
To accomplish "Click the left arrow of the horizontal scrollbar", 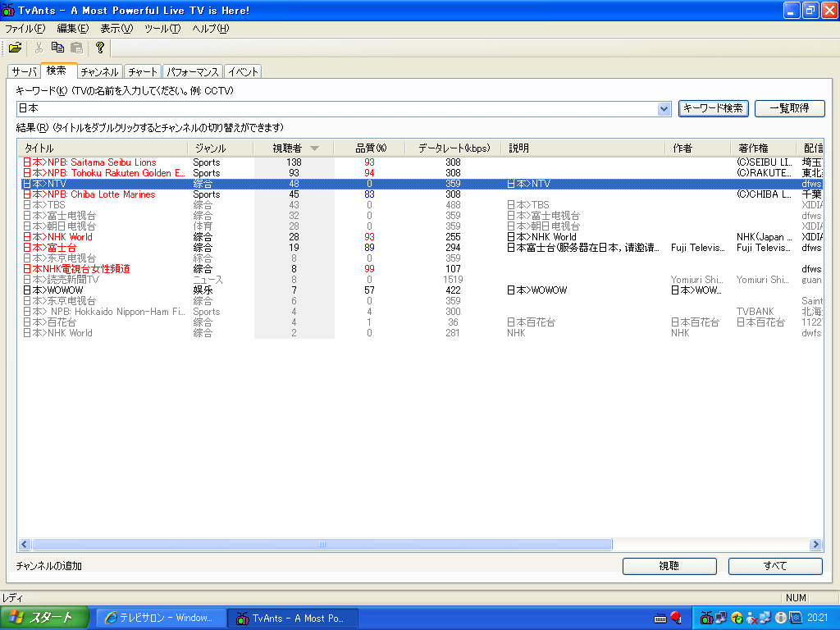I will pos(24,545).
